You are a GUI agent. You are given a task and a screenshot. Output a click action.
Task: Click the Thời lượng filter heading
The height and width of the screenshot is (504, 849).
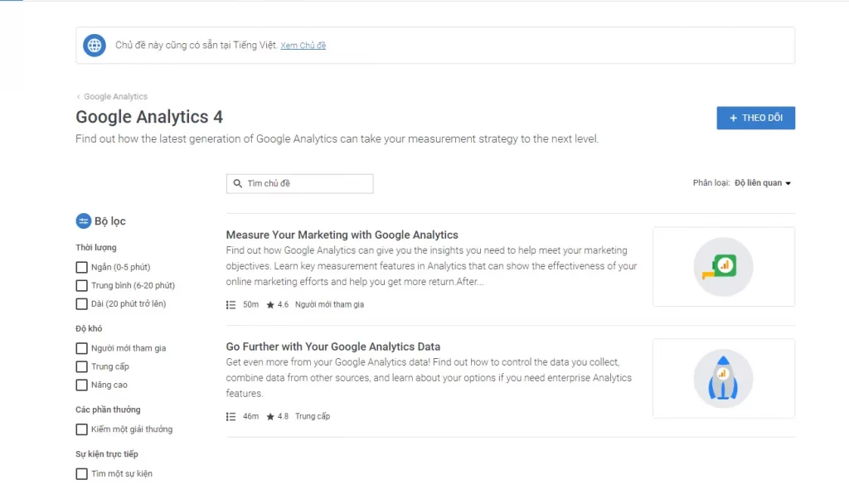(96, 247)
